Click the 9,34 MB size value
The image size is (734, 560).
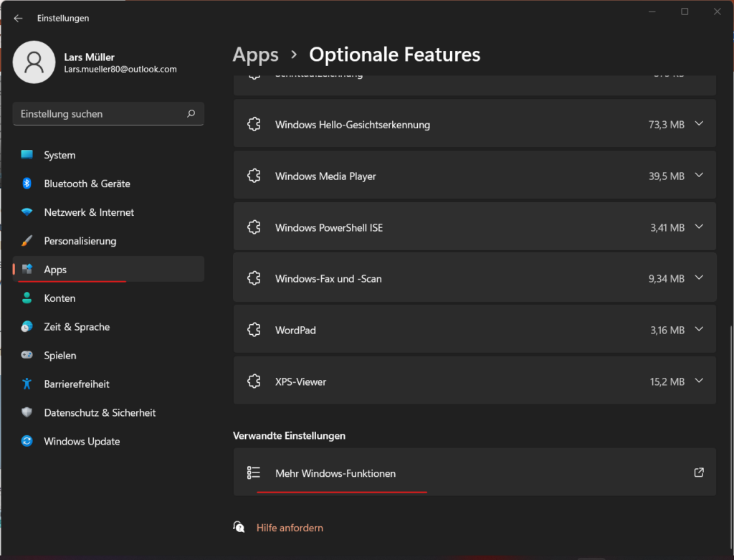666,279
